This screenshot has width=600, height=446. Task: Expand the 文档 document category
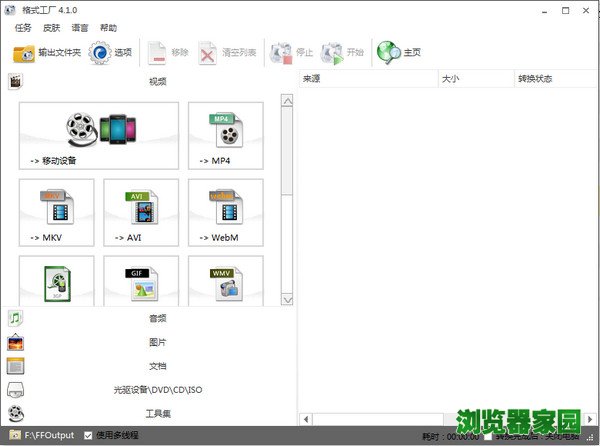[156, 366]
